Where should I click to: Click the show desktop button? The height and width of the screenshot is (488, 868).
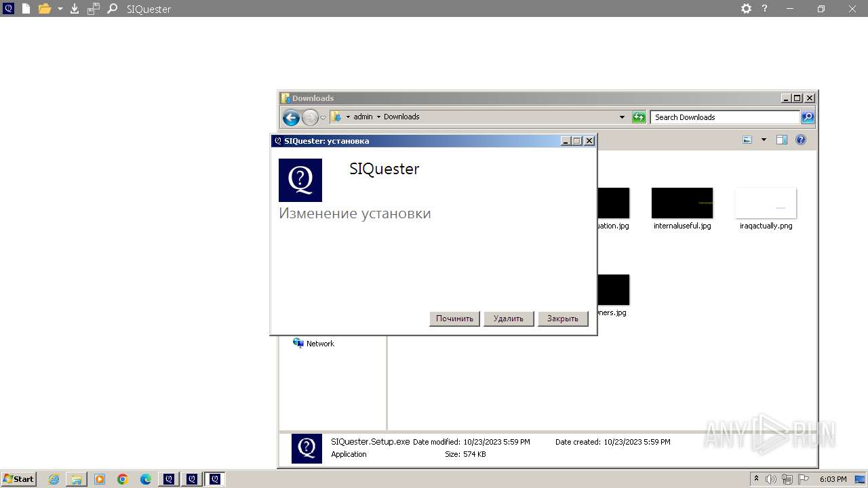860,479
